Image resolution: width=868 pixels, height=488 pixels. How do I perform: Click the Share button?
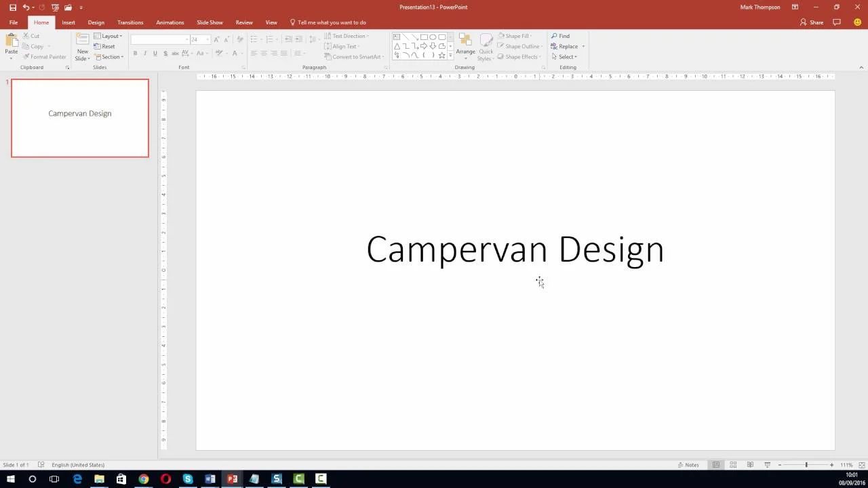pyautogui.click(x=812, y=22)
